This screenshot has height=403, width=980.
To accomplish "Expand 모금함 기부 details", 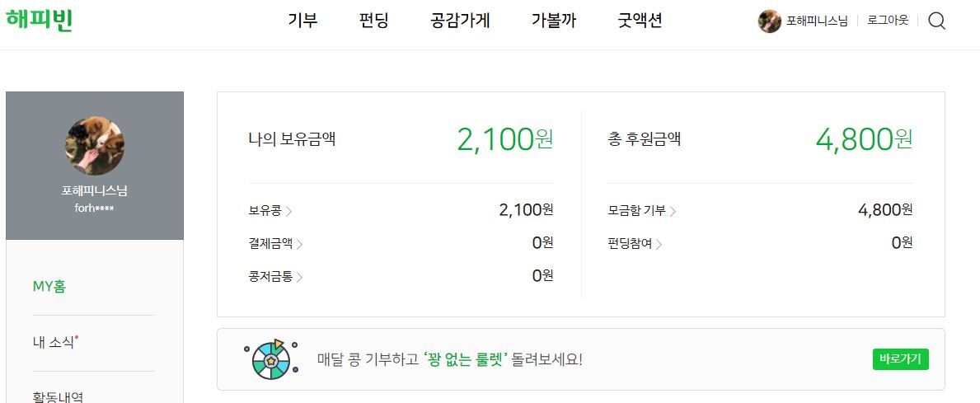I will pyautogui.click(x=641, y=211).
